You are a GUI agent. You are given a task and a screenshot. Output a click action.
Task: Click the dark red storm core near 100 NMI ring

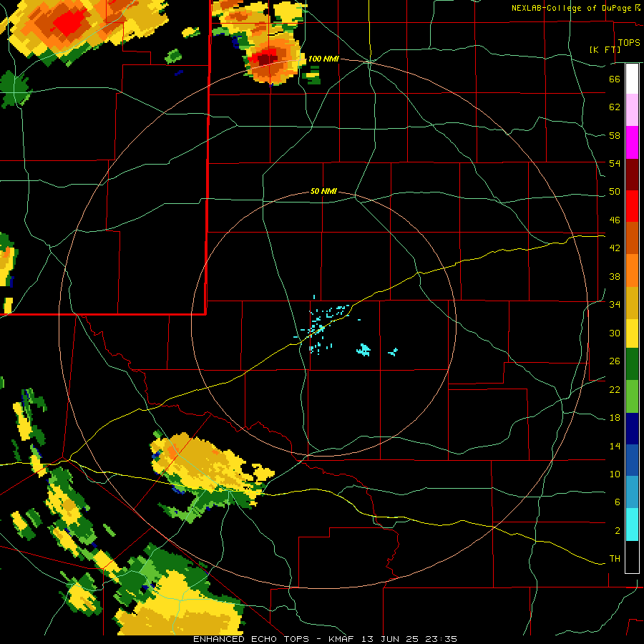[268, 59]
